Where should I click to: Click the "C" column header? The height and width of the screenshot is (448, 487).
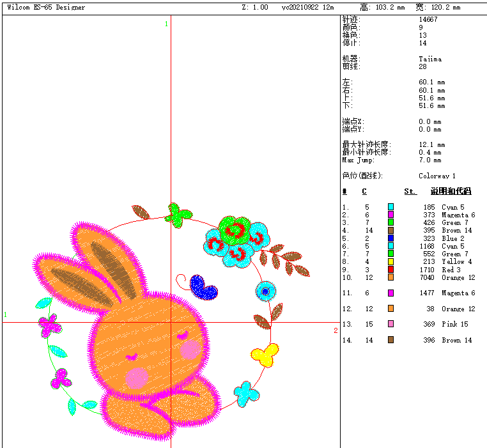(364, 192)
